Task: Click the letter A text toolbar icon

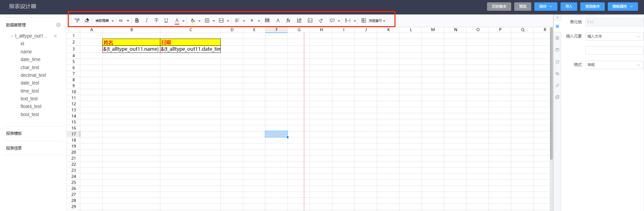Action: coord(278,20)
